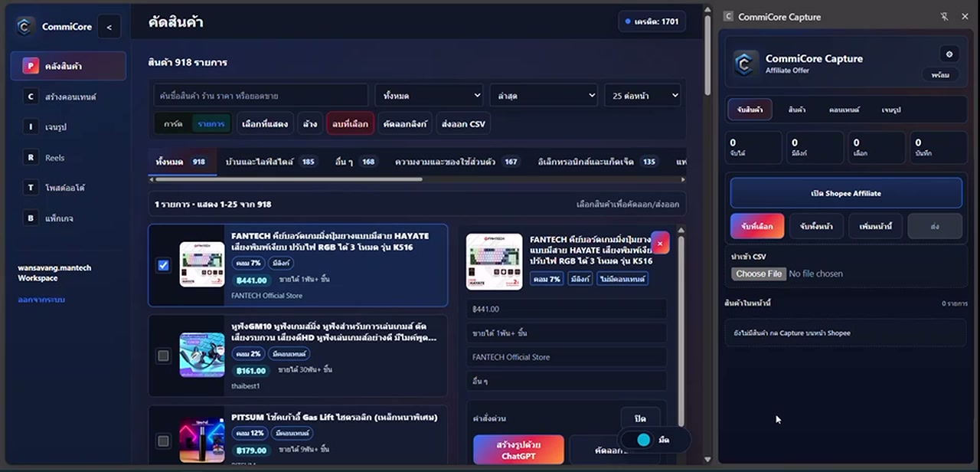This screenshot has width=980, height=472.
Task: Click the ฿161.00 price badge
Action: tap(252, 370)
